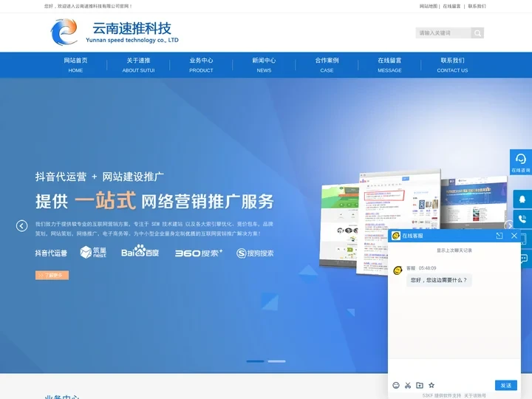The width and height of the screenshot is (532, 399).
Task: Click the 云南速推科技 site logo
Action: (x=115, y=33)
